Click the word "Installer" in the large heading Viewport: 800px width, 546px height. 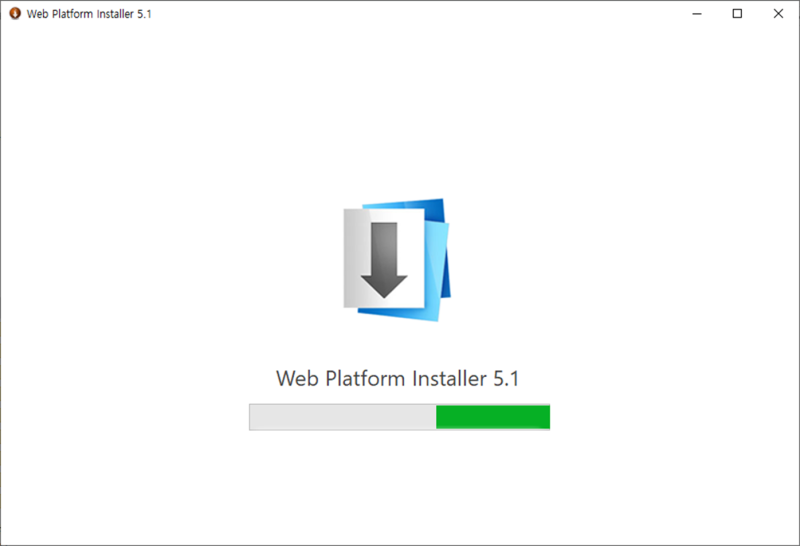pyautogui.click(x=449, y=379)
